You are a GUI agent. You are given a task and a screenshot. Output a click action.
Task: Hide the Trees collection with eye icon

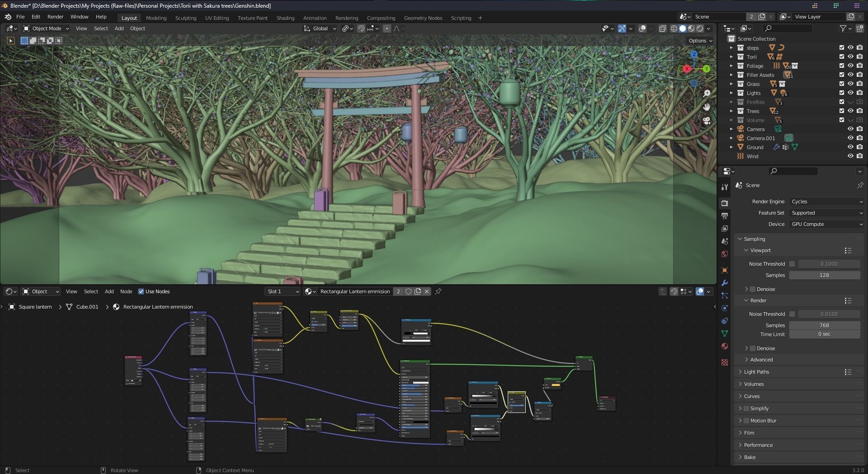click(x=850, y=111)
